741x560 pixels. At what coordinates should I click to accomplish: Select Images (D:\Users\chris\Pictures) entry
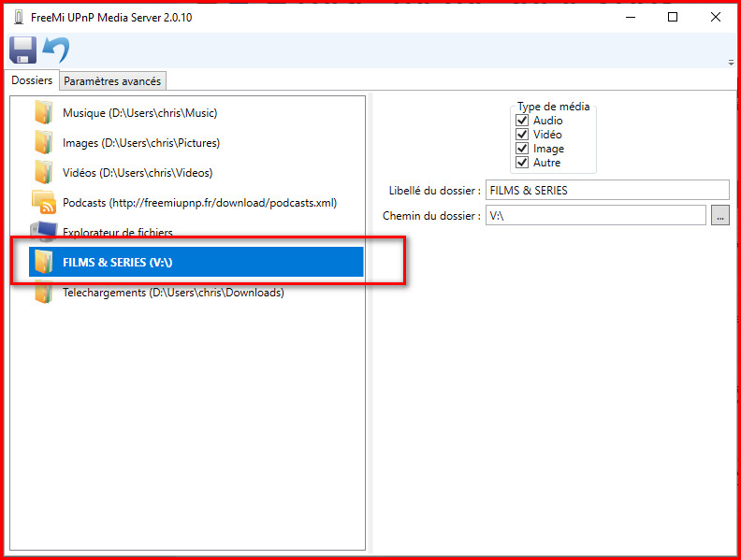(x=141, y=143)
